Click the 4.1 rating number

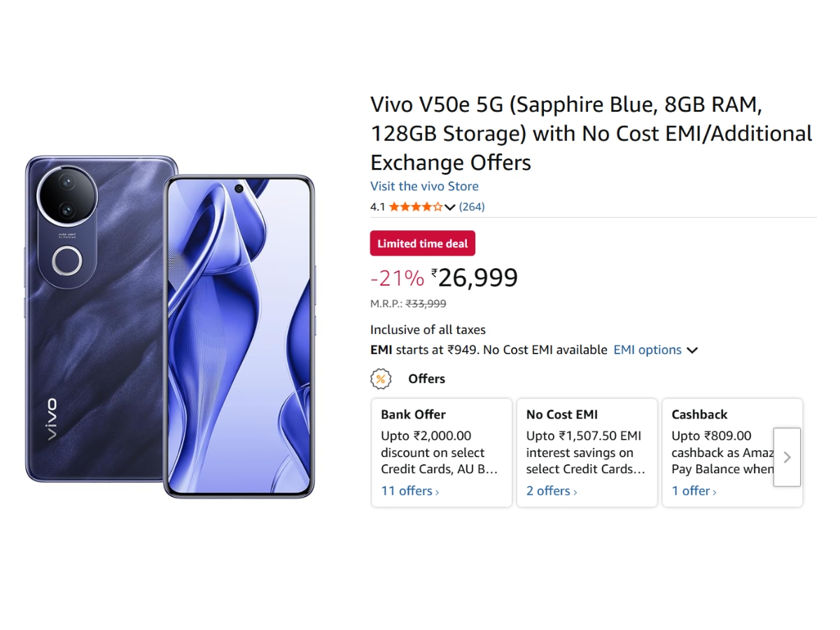377,207
